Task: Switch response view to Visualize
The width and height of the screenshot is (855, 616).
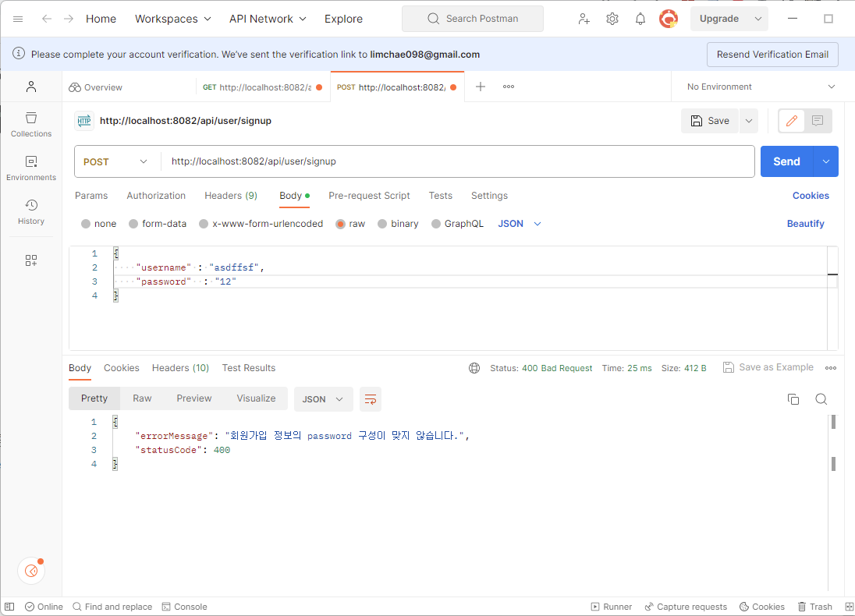Action: (x=257, y=399)
